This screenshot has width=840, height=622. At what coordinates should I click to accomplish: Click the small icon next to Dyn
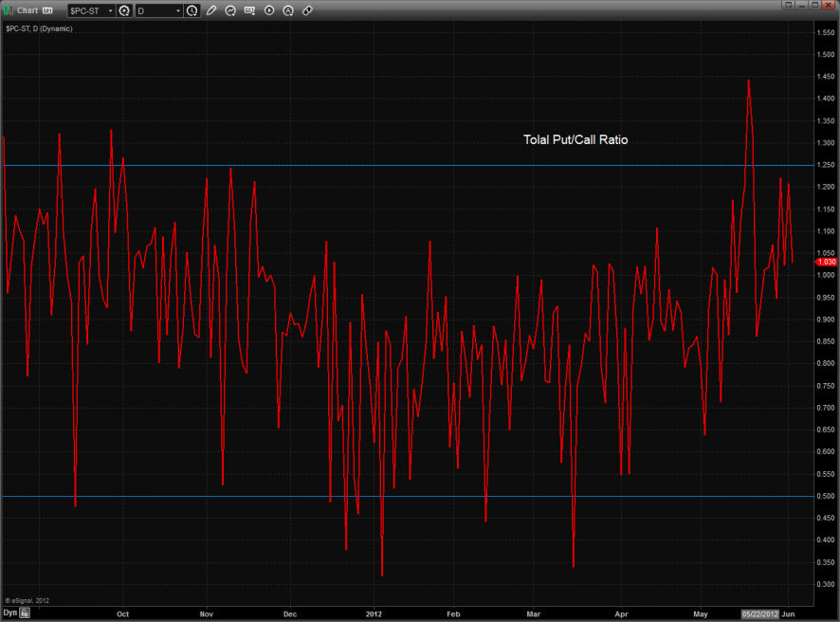26,613
